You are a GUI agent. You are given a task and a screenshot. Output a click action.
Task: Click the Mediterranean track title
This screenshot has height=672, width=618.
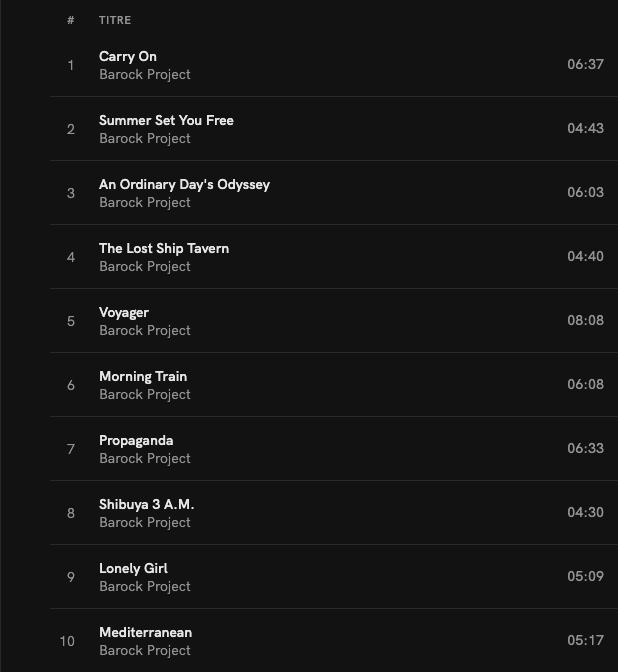(145, 633)
